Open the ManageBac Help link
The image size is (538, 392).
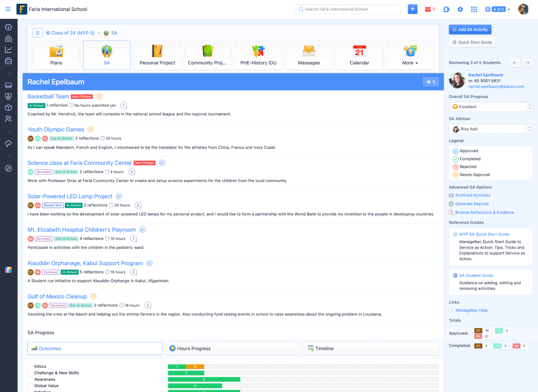click(x=471, y=310)
